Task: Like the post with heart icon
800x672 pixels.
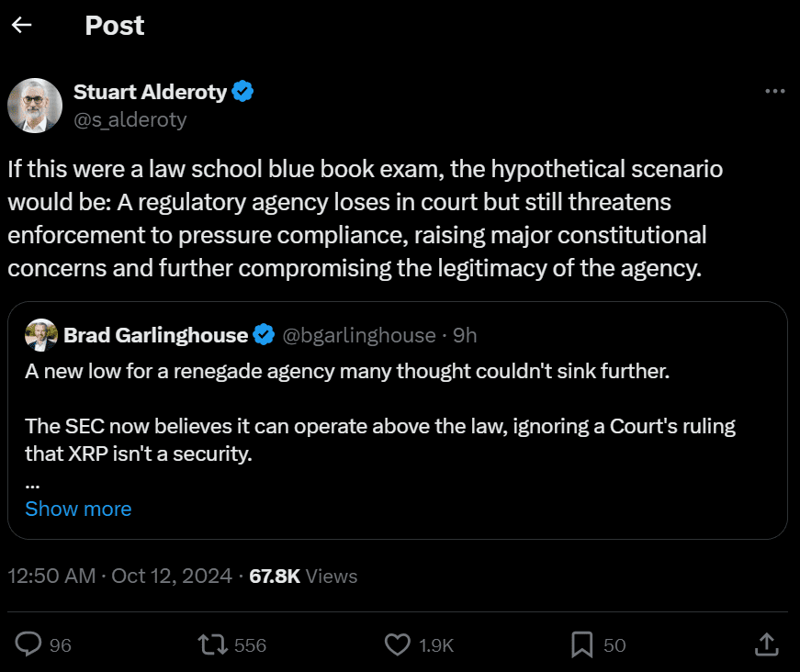Action: 397,644
